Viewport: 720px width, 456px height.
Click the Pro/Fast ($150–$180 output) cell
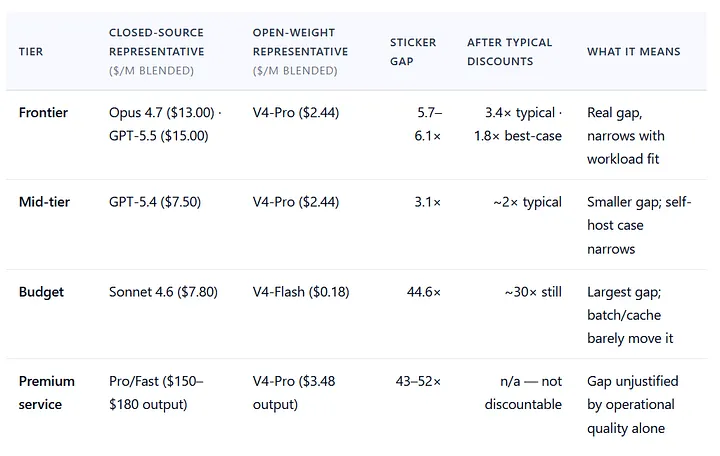click(x=156, y=393)
